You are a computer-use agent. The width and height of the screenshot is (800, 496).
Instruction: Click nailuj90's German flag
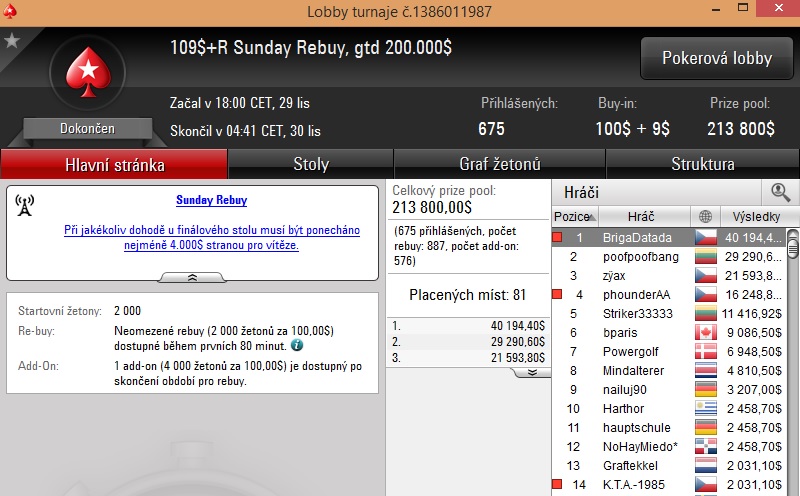(x=706, y=389)
